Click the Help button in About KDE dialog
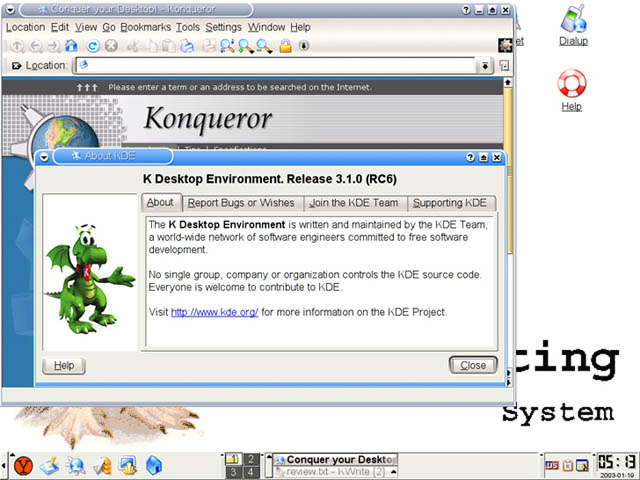The image size is (640, 480). click(64, 365)
